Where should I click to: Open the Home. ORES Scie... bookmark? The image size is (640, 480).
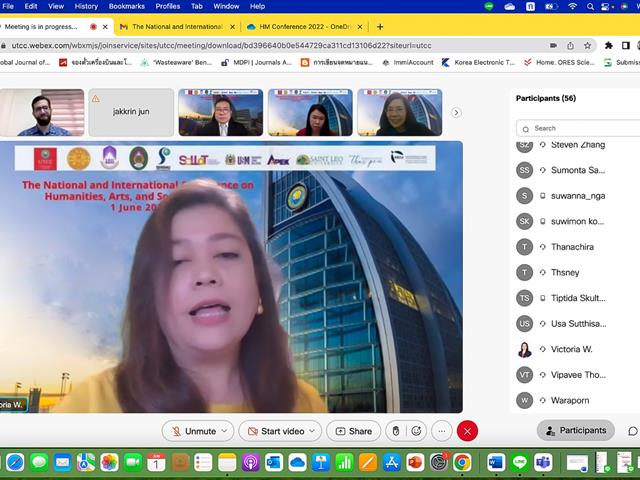[x=559, y=62]
